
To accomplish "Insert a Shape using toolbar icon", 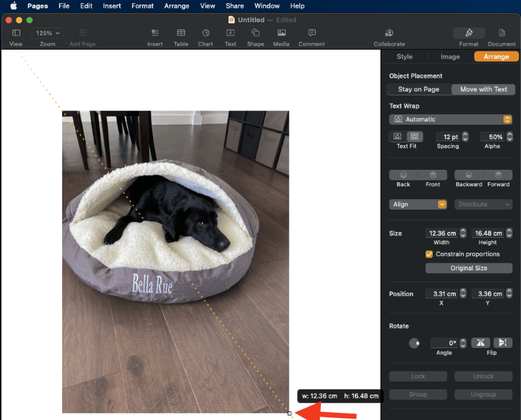I will (x=256, y=33).
